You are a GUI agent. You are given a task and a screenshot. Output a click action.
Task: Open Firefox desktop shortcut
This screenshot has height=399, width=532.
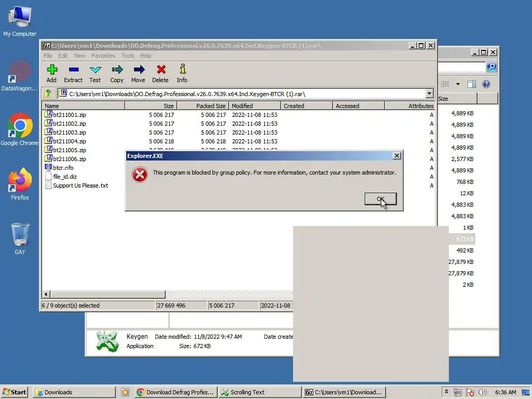(x=20, y=183)
